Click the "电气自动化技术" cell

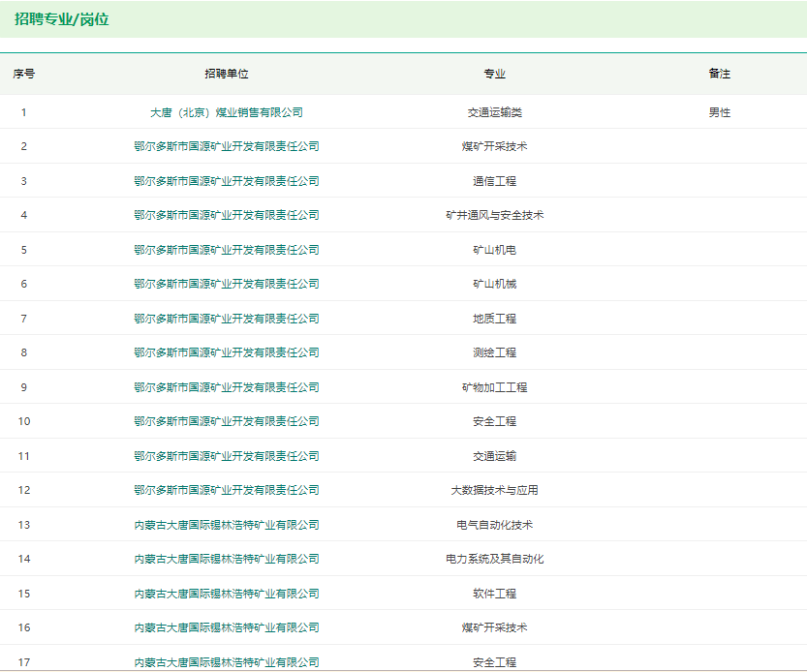[495, 525]
